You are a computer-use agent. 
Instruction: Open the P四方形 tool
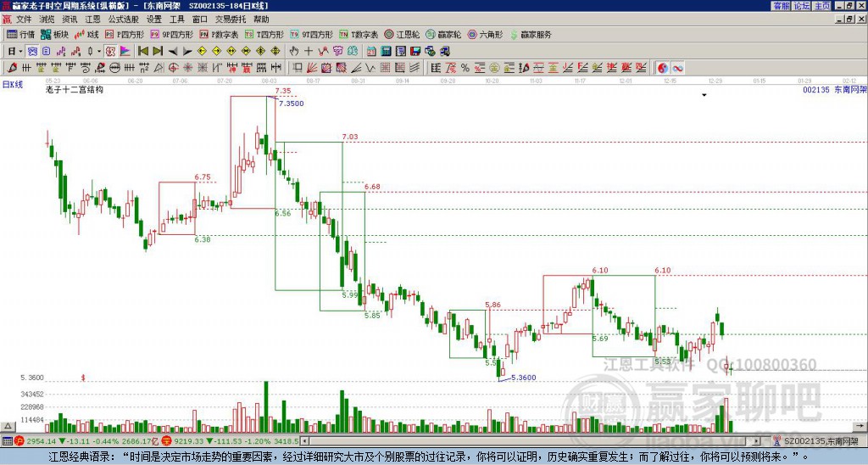[x=125, y=34]
